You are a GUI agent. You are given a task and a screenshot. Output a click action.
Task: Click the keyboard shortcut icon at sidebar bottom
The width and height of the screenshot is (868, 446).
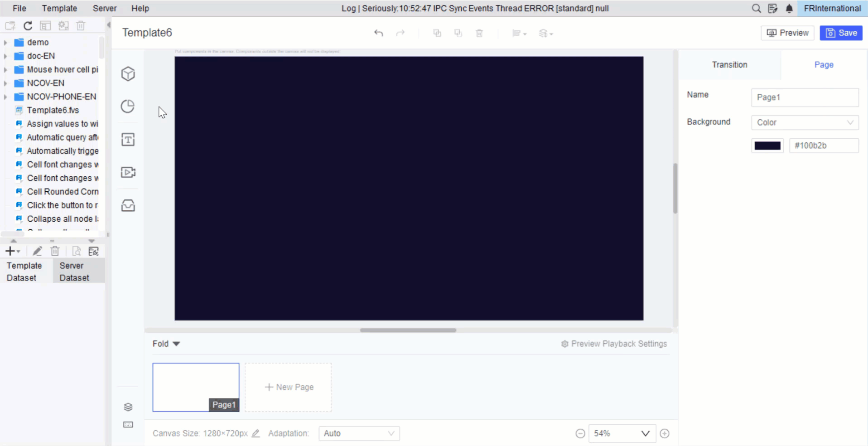[x=128, y=425]
